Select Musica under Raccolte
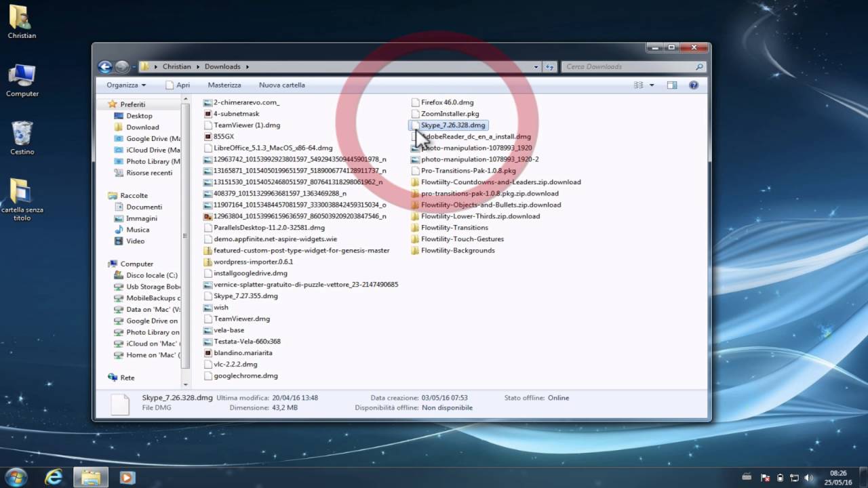Viewport: 868px width, 488px height. [132, 230]
